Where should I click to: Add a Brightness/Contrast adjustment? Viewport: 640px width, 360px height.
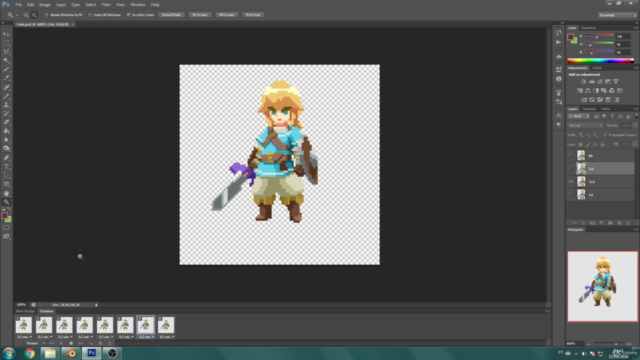tap(584, 81)
